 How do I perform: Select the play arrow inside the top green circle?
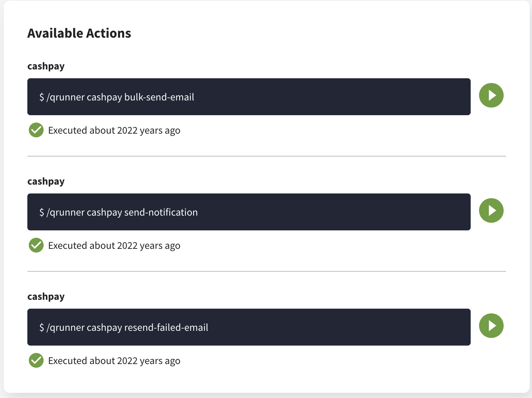(x=492, y=95)
